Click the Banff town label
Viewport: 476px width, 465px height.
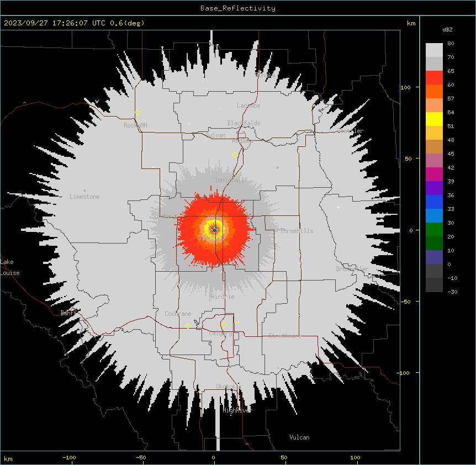pos(68,313)
